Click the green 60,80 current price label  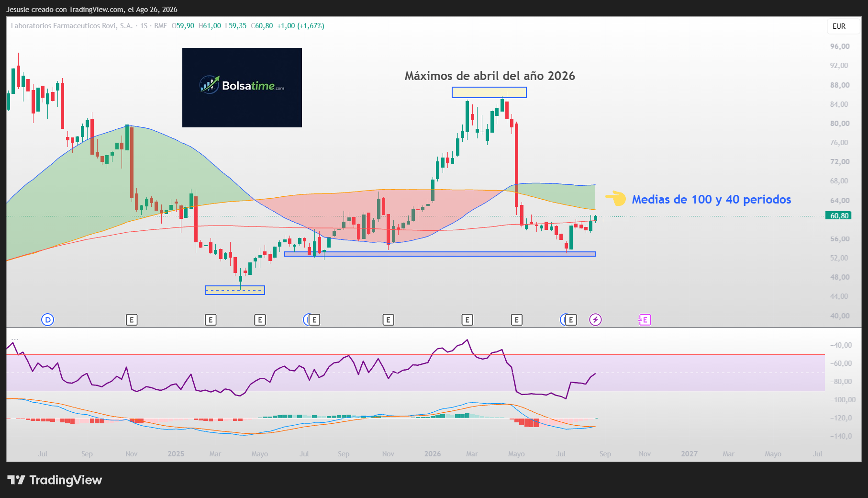838,216
